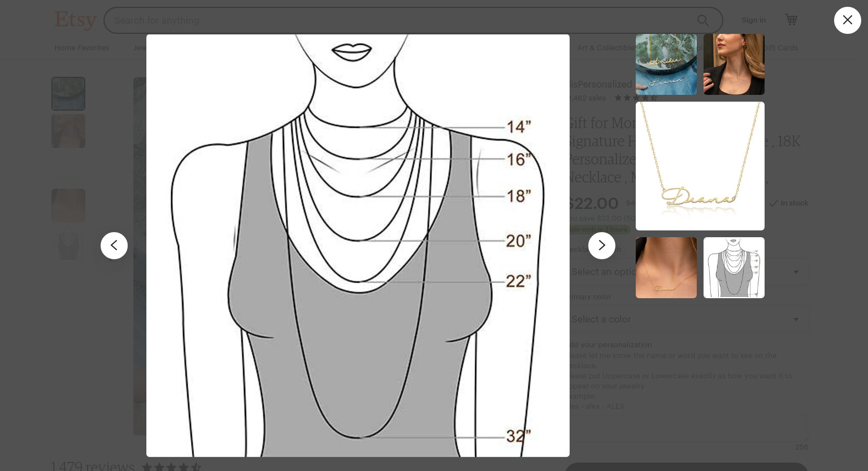Select the beige page thumbnail above the length chart one
The image size is (868, 471).
coord(68,206)
